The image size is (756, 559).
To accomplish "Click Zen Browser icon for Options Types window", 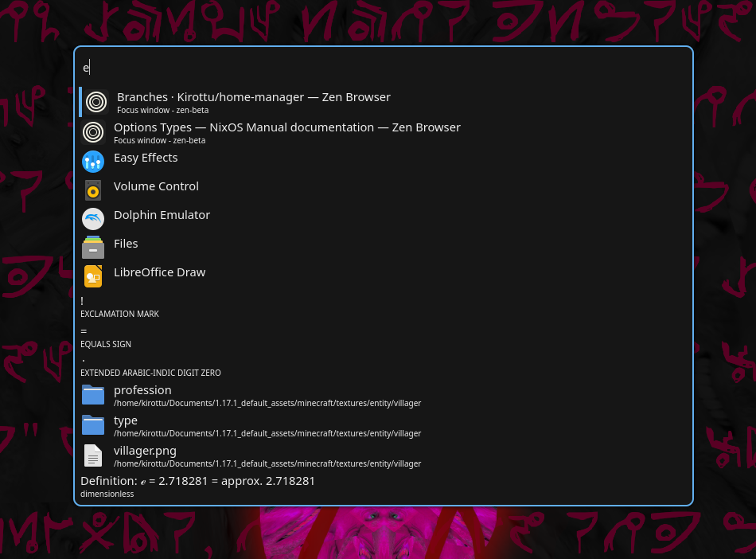I will pos(93,132).
